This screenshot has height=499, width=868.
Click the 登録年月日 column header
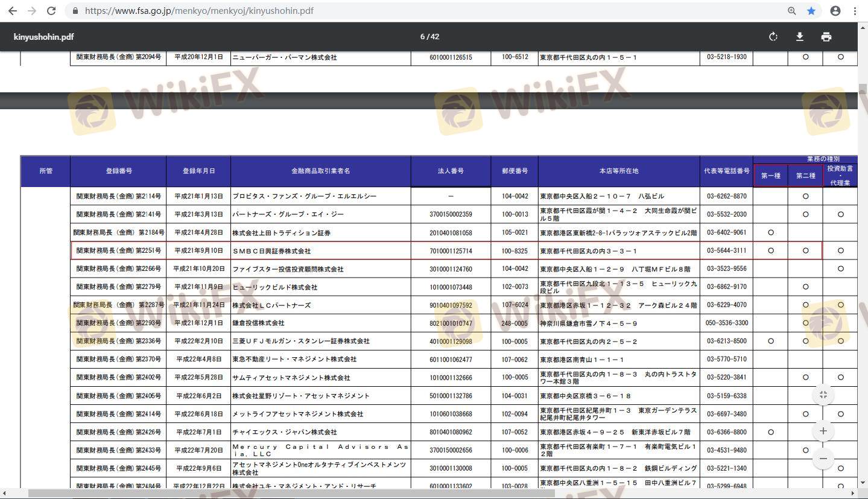[x=198, y=171]
